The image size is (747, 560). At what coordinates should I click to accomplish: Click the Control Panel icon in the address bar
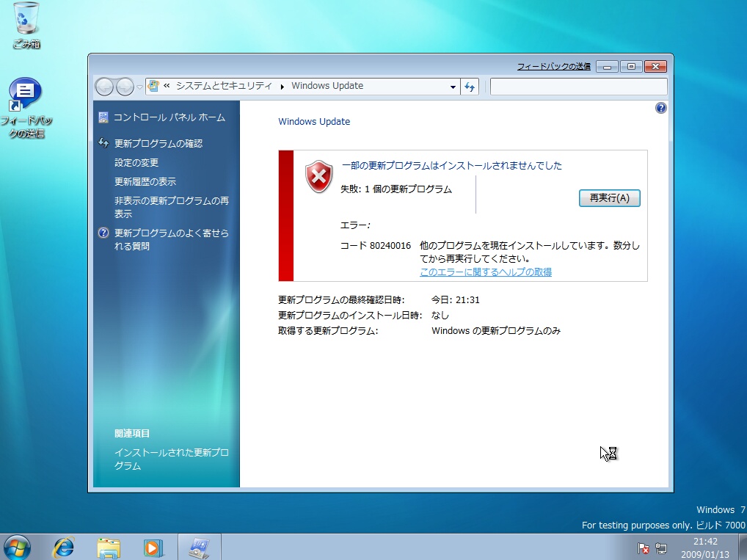tap(153, 86)
